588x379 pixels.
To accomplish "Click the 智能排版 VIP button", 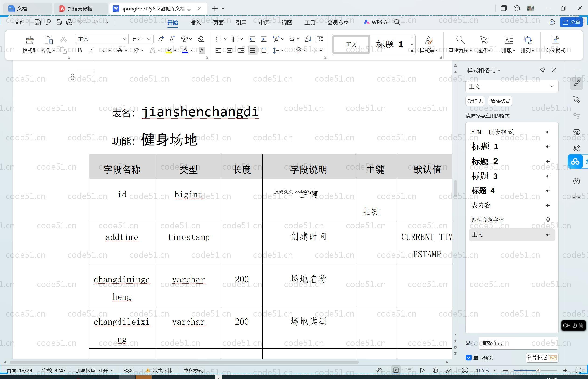I will click(542, 357).
